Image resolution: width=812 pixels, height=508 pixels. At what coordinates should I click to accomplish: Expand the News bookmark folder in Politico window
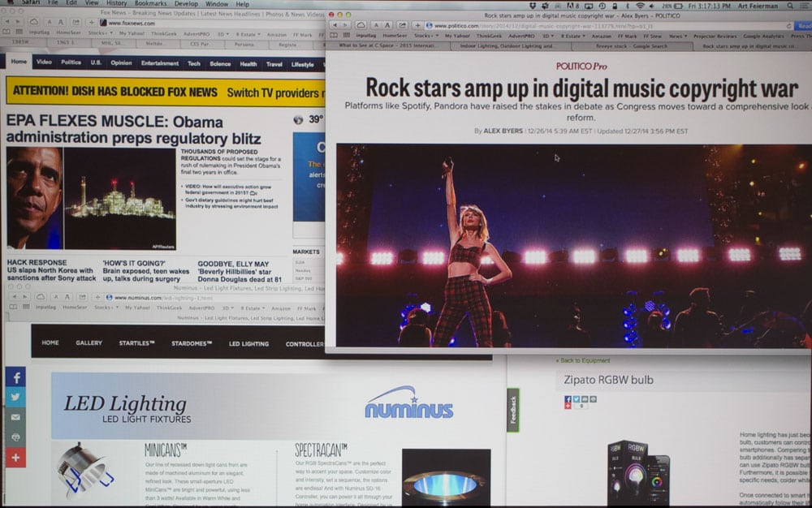(678, 37)
